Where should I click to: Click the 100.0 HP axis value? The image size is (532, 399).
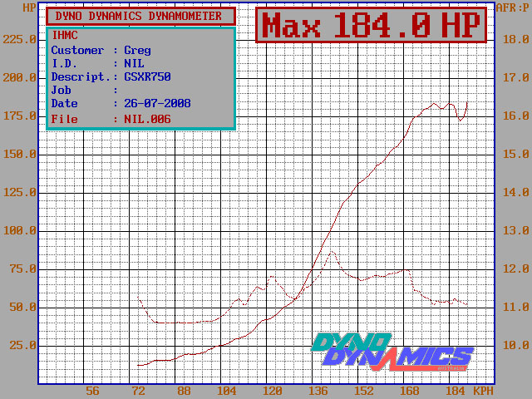click(x=20, y=231)
